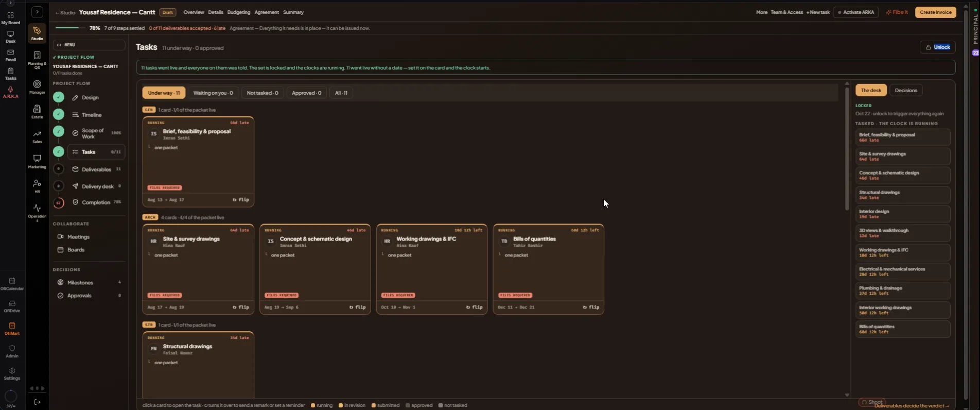
Task: Click the 78% project progress bar
Action: click(x=70, y=28)
